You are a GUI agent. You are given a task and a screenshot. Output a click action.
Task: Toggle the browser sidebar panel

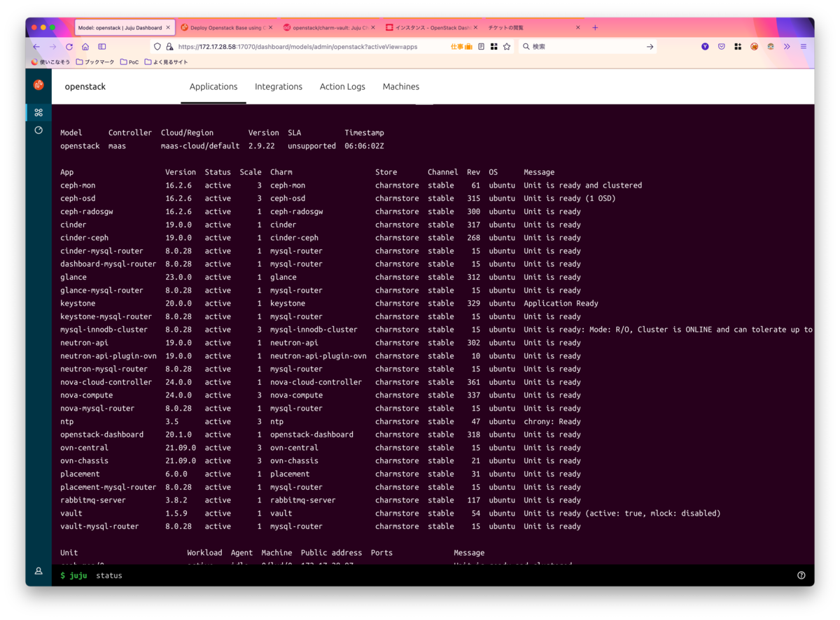(101, 47)
